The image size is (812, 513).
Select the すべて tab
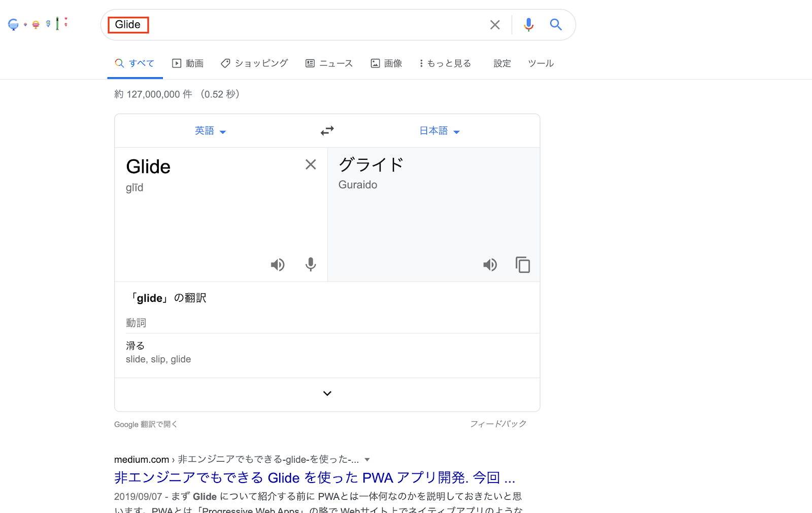click(134, 63)
